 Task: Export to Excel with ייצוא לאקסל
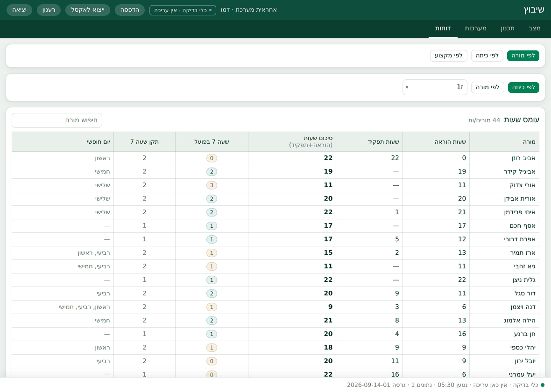88,10
